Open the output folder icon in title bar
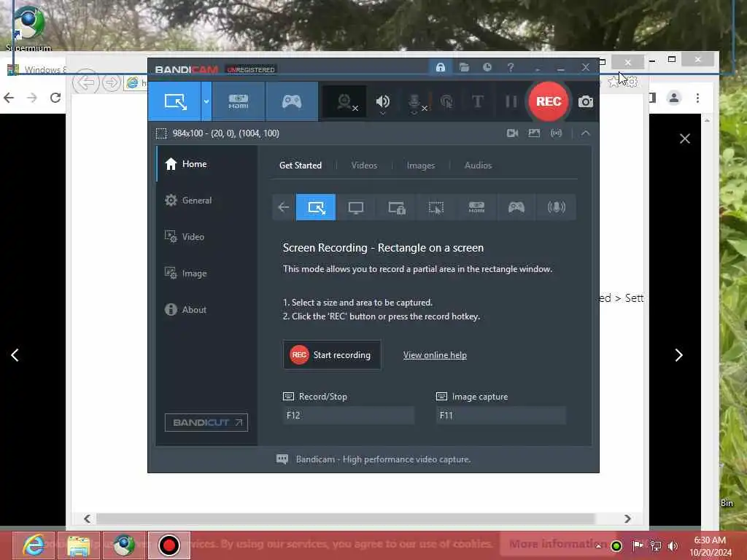The height and width of the screenshot is (560, 747). coord(464,67)
